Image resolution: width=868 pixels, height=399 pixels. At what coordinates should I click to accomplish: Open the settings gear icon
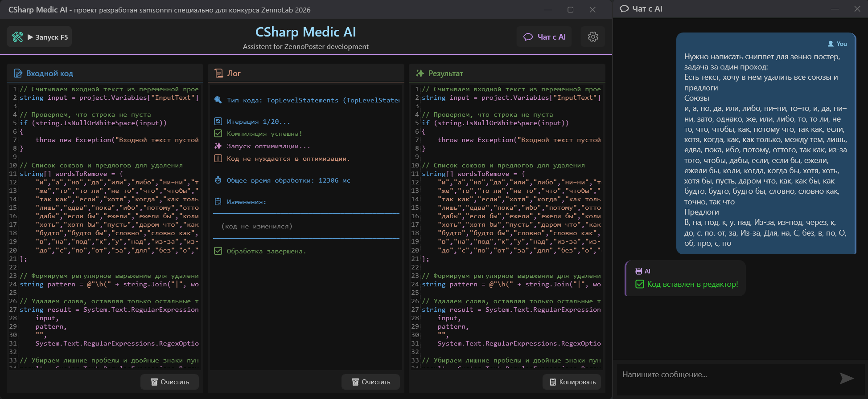593,37
